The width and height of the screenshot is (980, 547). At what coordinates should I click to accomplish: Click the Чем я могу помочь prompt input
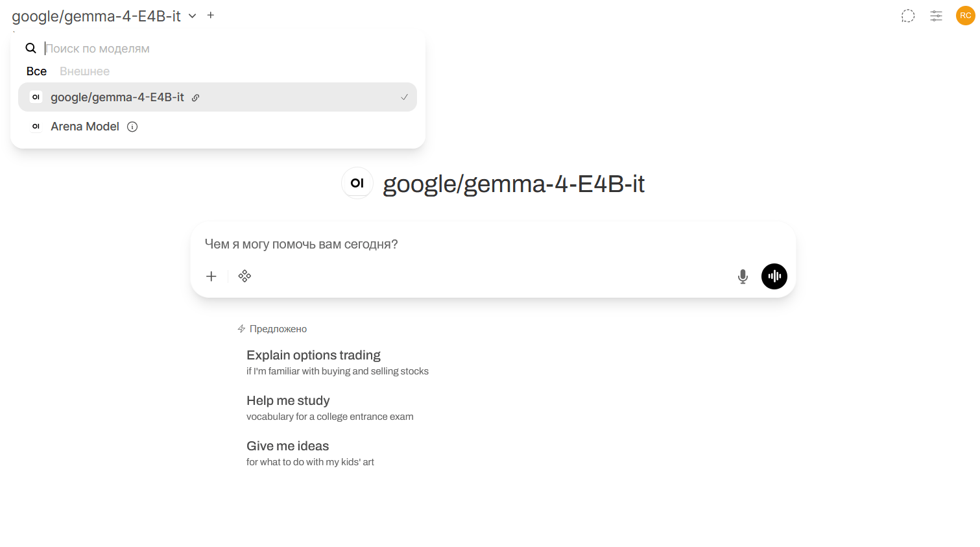click(493, 245)
